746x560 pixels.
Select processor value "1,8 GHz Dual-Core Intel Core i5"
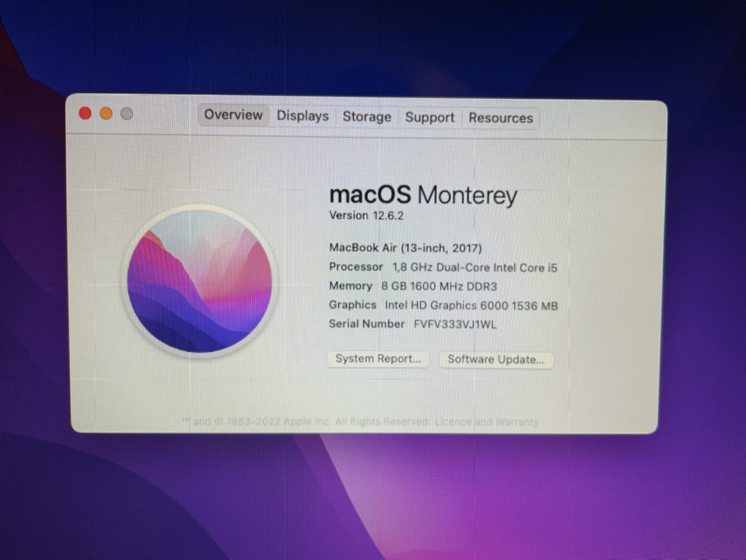tap(474, 268)
